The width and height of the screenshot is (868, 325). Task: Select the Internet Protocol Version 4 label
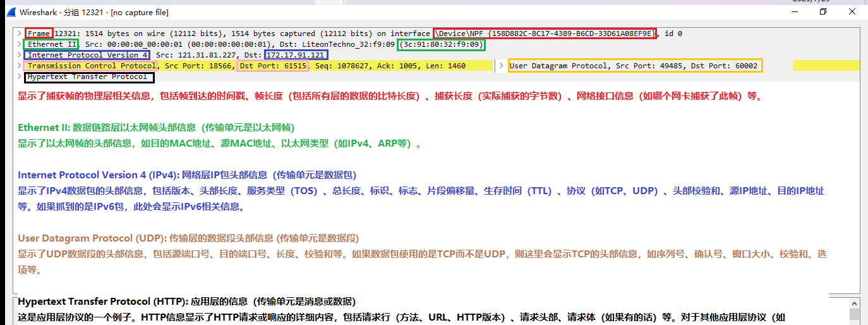tap(88, 55)
